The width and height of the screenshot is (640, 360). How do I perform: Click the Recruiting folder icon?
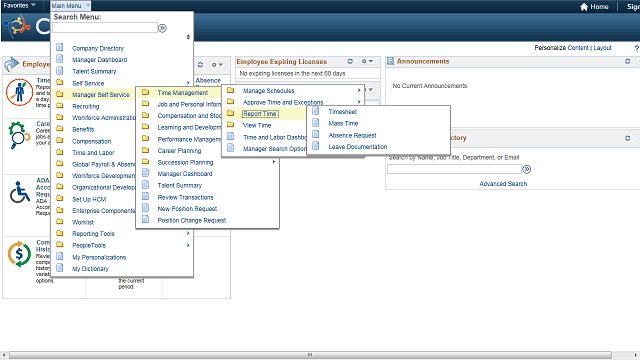60,106
